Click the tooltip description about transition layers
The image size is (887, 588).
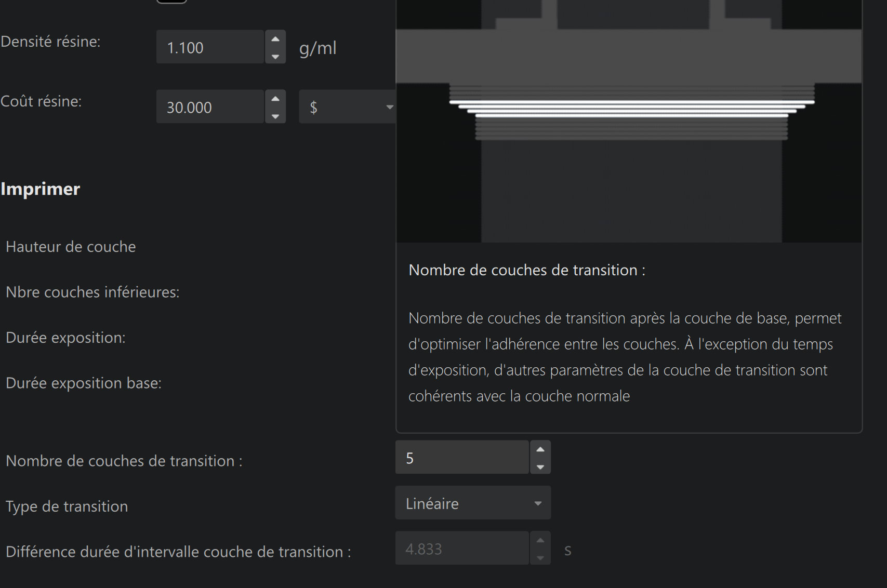pos(624,357)
